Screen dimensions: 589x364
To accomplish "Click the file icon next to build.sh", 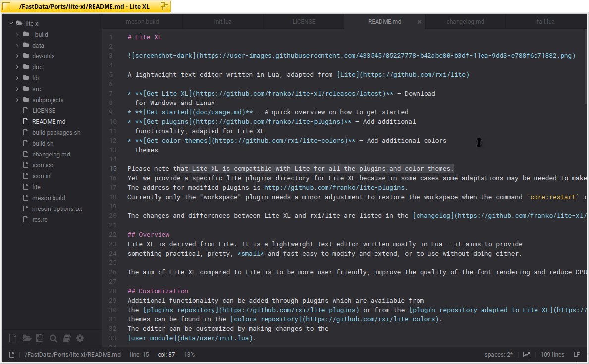I will point(26,143).
